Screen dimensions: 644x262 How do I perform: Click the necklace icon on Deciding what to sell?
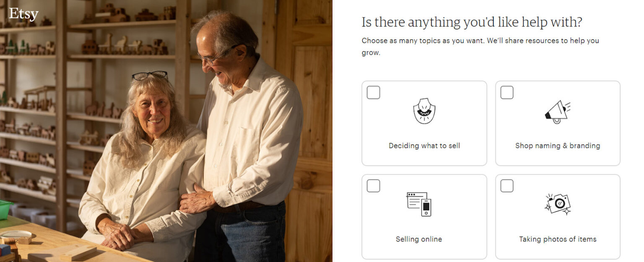point(424,111)
